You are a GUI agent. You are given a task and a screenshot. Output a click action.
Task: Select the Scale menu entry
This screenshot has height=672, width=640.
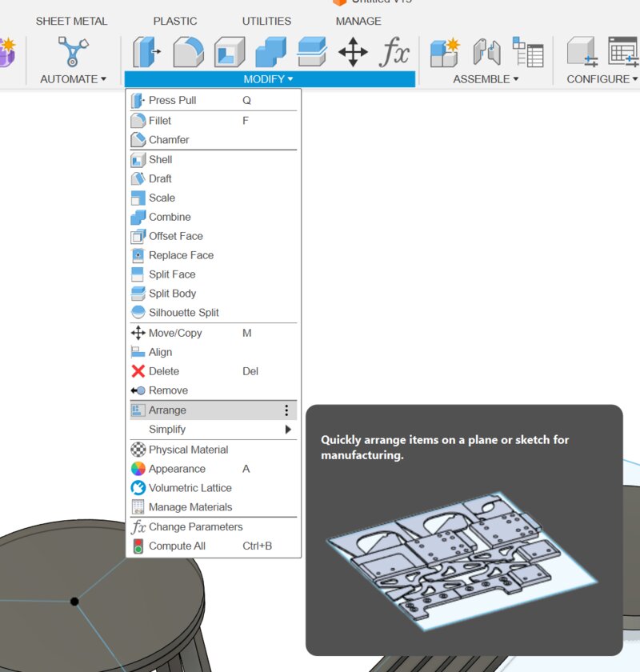pos(214,198)
